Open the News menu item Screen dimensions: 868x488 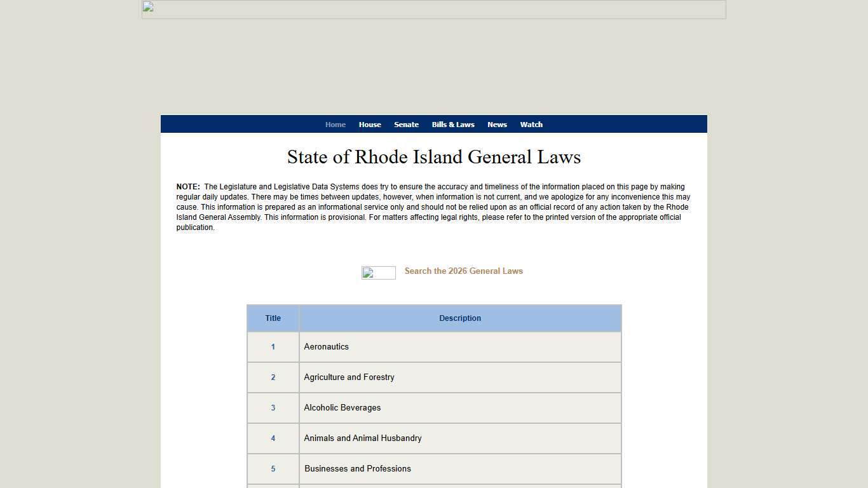pyautogui.click(x=497, y=124)
